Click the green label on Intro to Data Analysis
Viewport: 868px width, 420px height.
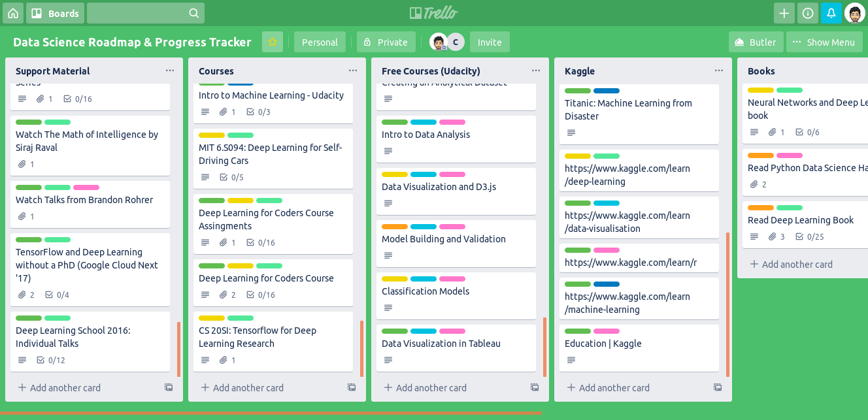pos(395,122)
